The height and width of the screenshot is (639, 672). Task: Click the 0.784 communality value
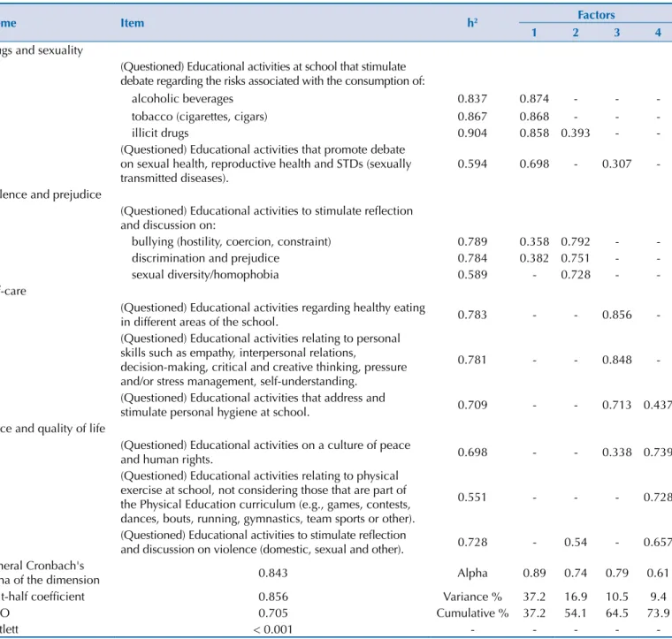pos(472,258)
